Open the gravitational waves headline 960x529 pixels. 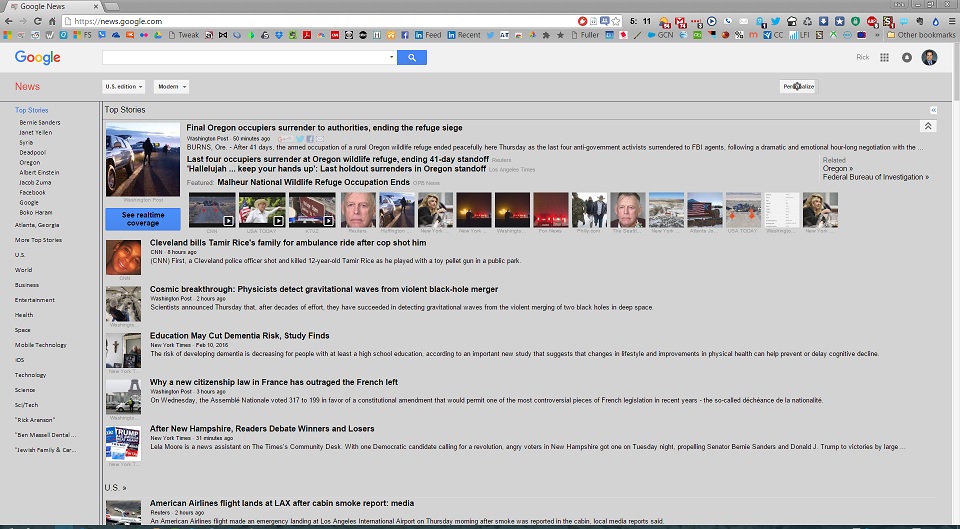pos(324,290)
